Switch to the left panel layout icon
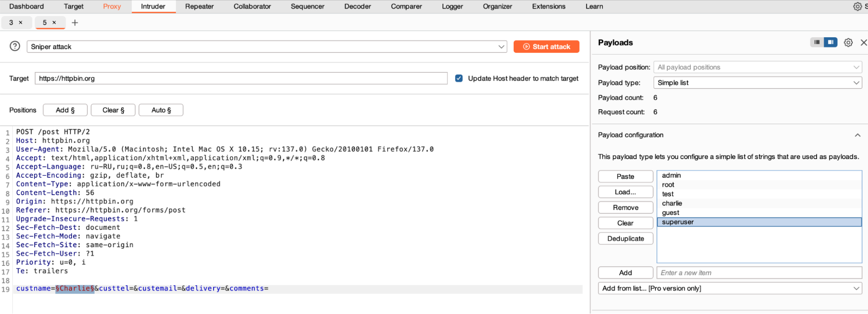The width and height of the screenshot is (868, 314). (817, 42)
